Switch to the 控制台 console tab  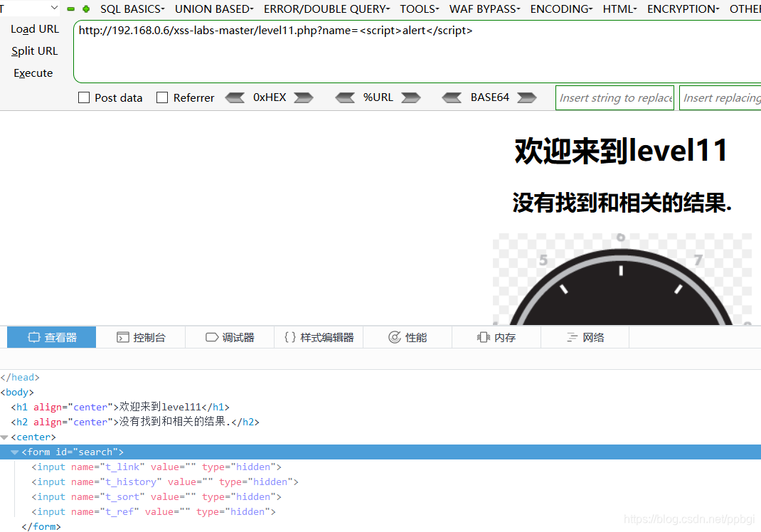coord(141,337)
